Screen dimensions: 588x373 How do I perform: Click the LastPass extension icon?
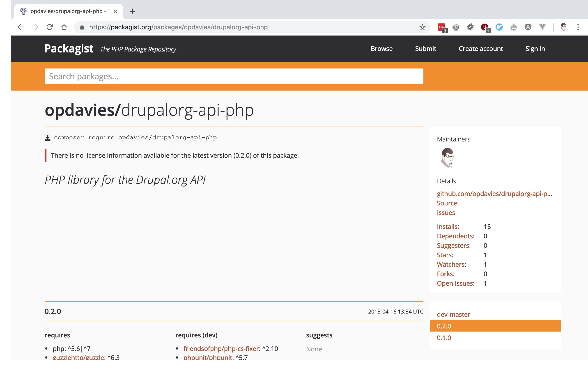point(441,27)
